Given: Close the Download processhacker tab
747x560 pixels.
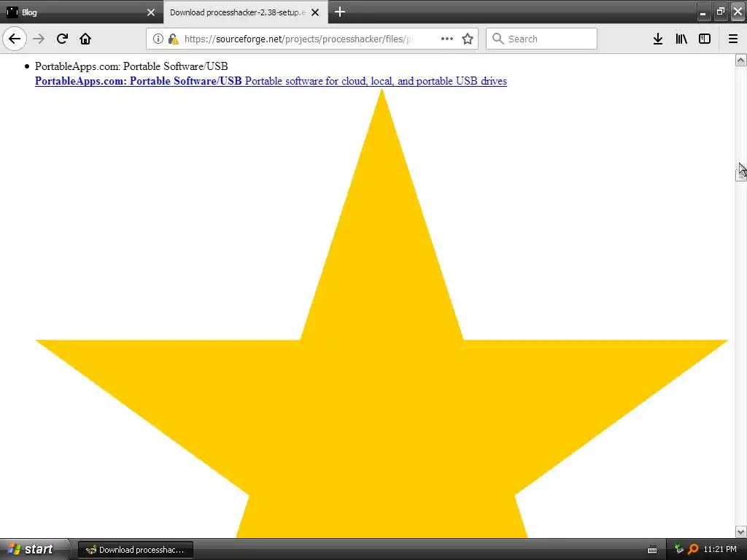Looking at the screenshot, I should point(315,12).
